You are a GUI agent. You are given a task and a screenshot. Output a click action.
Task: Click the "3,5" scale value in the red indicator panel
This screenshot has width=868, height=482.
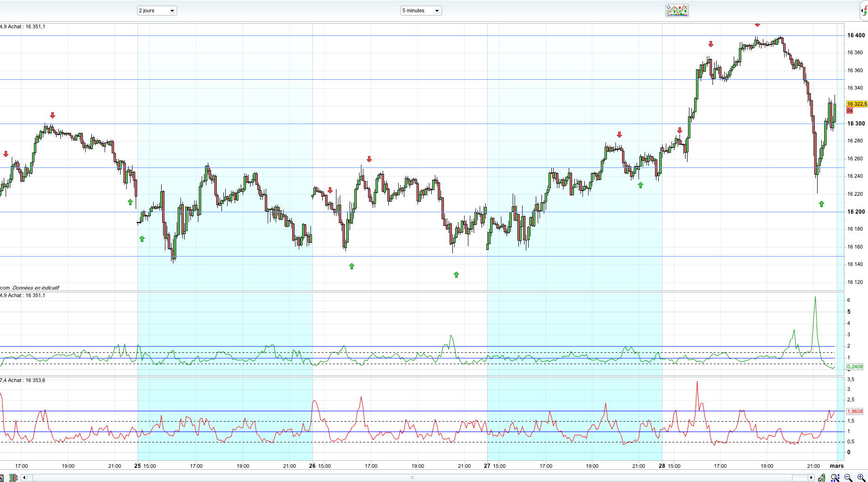tap(851, 379)
